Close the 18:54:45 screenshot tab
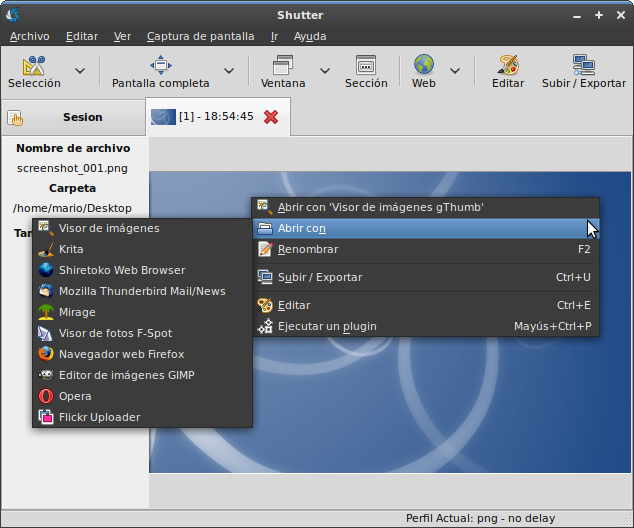634x528 pixels. pyautogui.click(x=271, y=117)
